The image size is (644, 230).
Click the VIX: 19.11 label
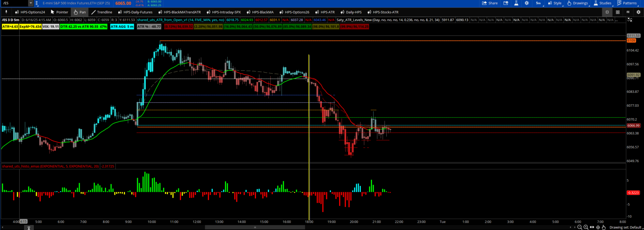pyautogui.click(x=51, y=26)
